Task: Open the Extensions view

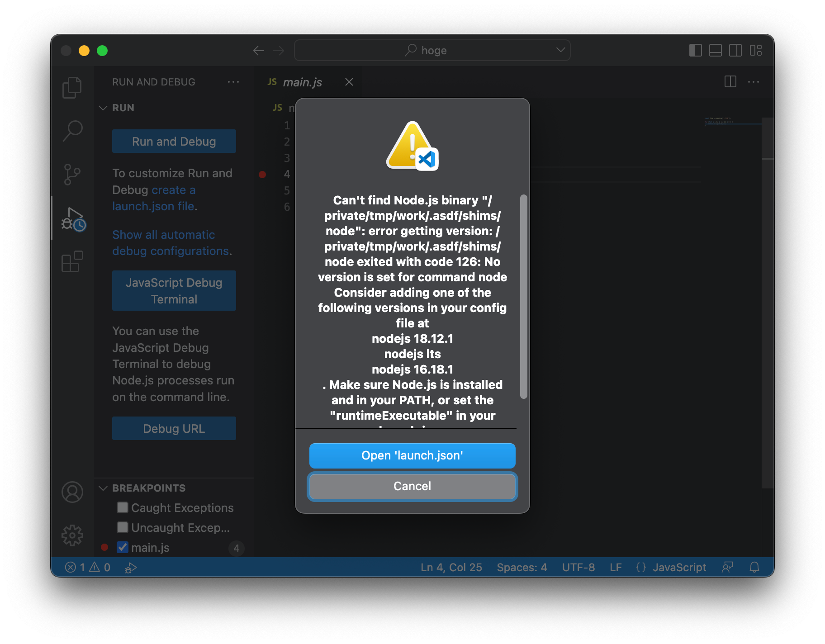Action: click(72, 261)
